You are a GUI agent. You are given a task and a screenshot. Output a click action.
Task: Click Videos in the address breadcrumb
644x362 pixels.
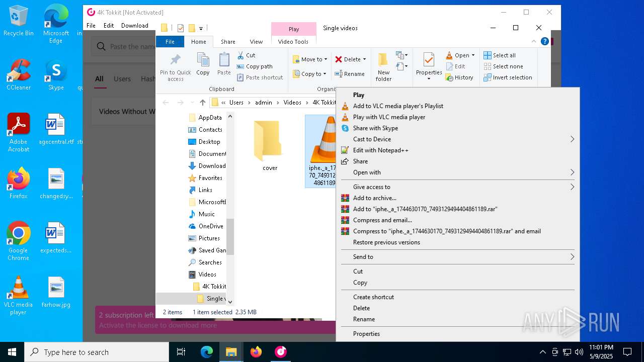[292, 103]
